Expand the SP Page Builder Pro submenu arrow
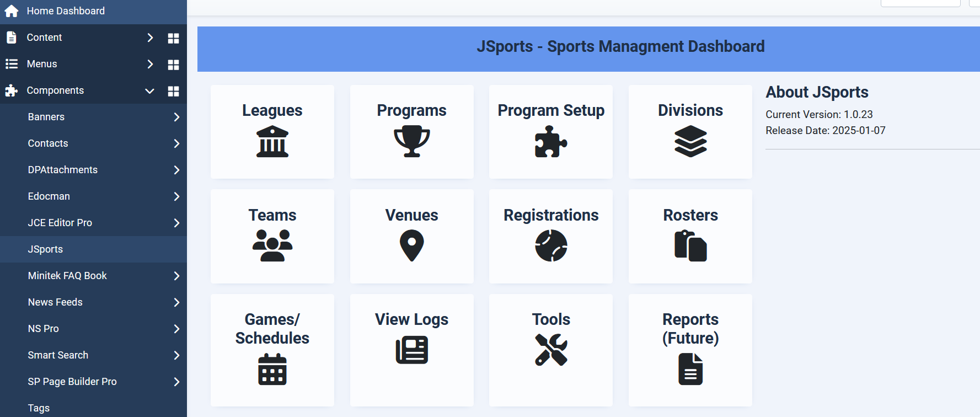This screenshot has height=417, width=980. point(176,382)
